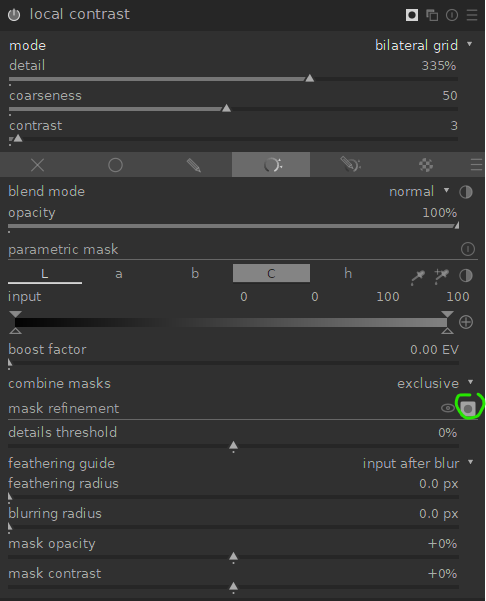Expand the combine masks exclusive dropdown
Screen dimensions: 486x601
[x=435, y=383]
